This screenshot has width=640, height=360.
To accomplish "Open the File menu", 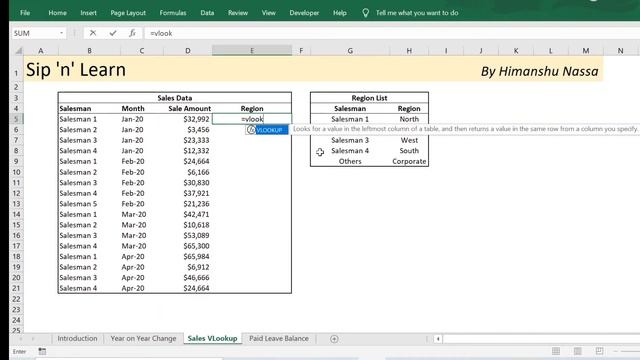I will click(x=25, y=13).
